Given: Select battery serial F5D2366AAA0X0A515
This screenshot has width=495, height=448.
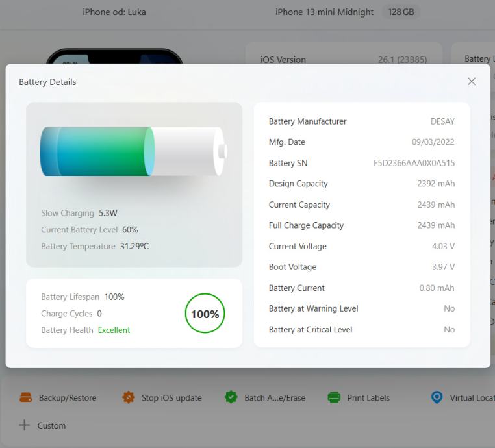Looking at the screenshot, I should [x=414, y=163].
